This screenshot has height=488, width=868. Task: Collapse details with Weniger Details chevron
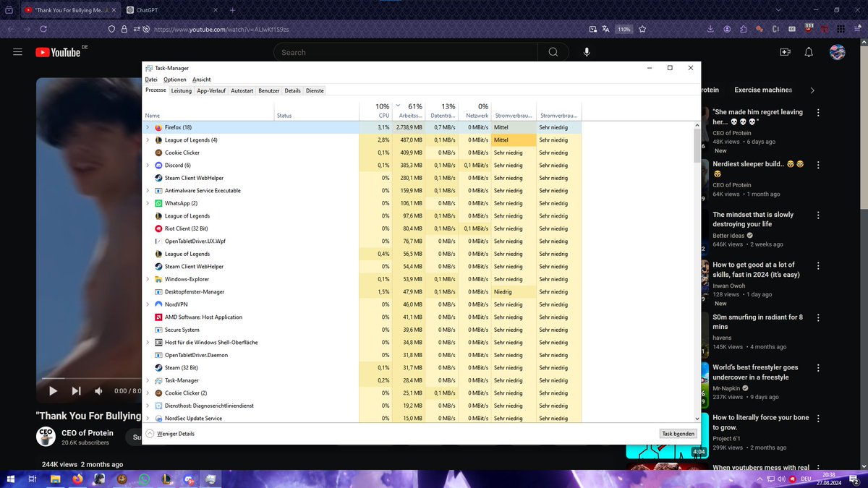coord(150,434)
